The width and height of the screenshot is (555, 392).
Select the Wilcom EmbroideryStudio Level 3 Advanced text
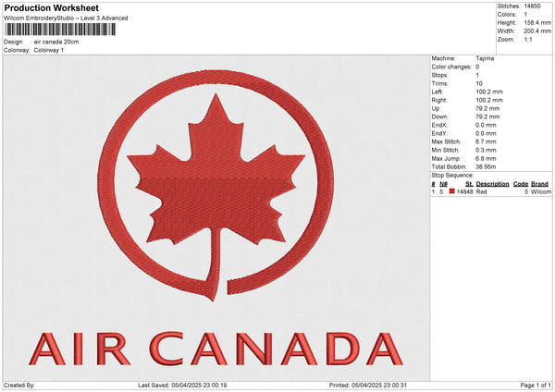click(66, 18)
